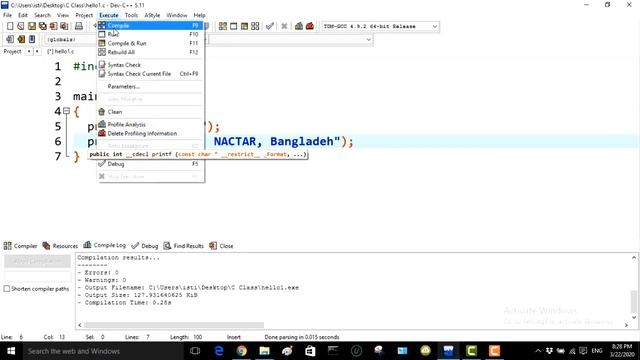Open Google Chrome from the taskbar
Screen dimensions: 640x360
pyautogui.click(x=242, y=351)
